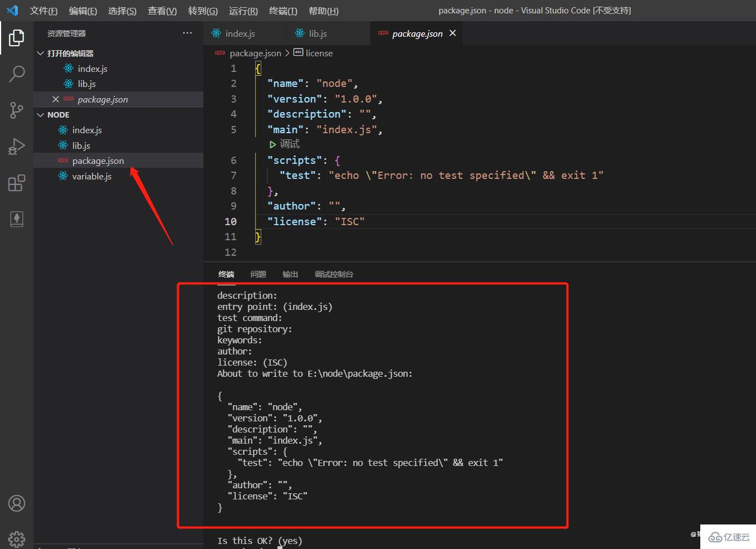The height and width of the screenshot is (549, 756).
Task: Select index.js under open editors
Action: tap(118, 69)
